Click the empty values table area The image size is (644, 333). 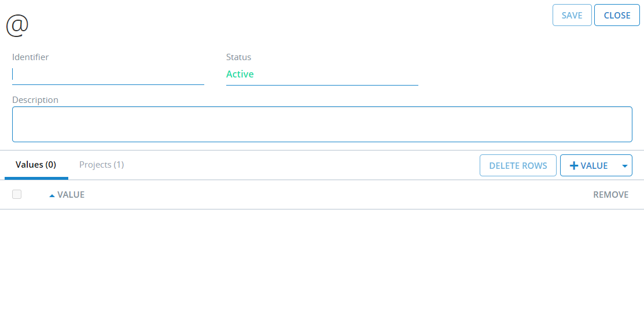322,266
